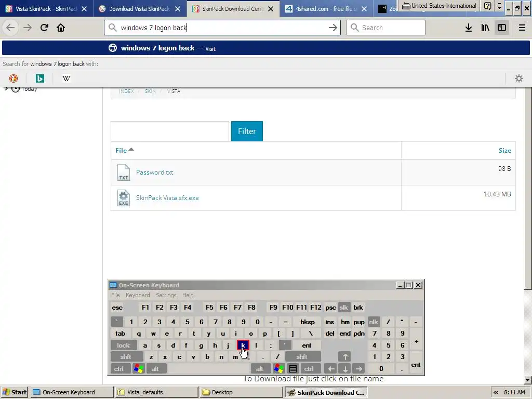
Task: Toggle the slk scroll lock key
Action: 344,308
